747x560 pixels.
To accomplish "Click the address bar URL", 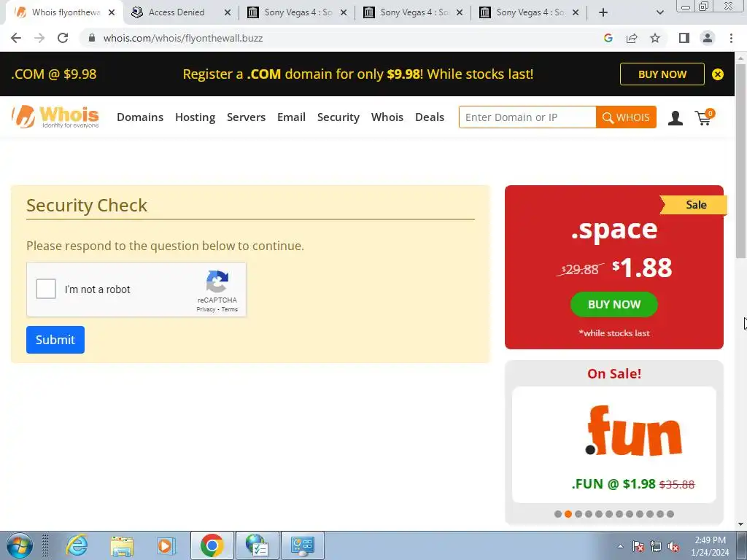I will click(183, 38).
